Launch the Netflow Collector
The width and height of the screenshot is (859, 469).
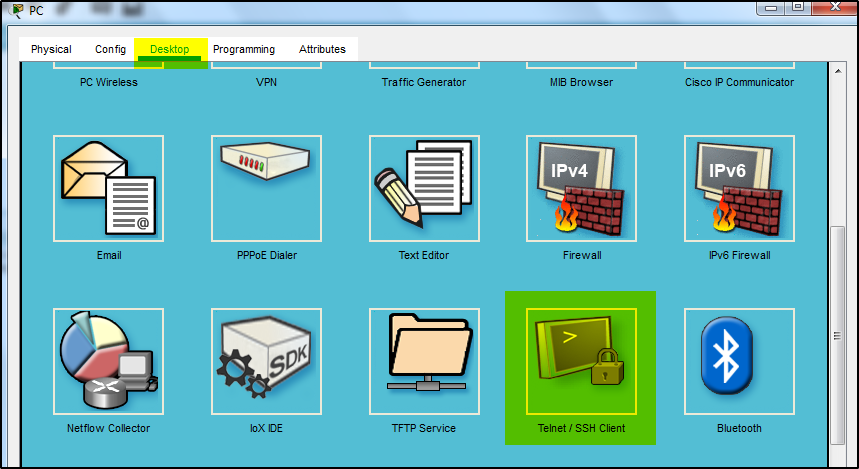tap(108, 361)
